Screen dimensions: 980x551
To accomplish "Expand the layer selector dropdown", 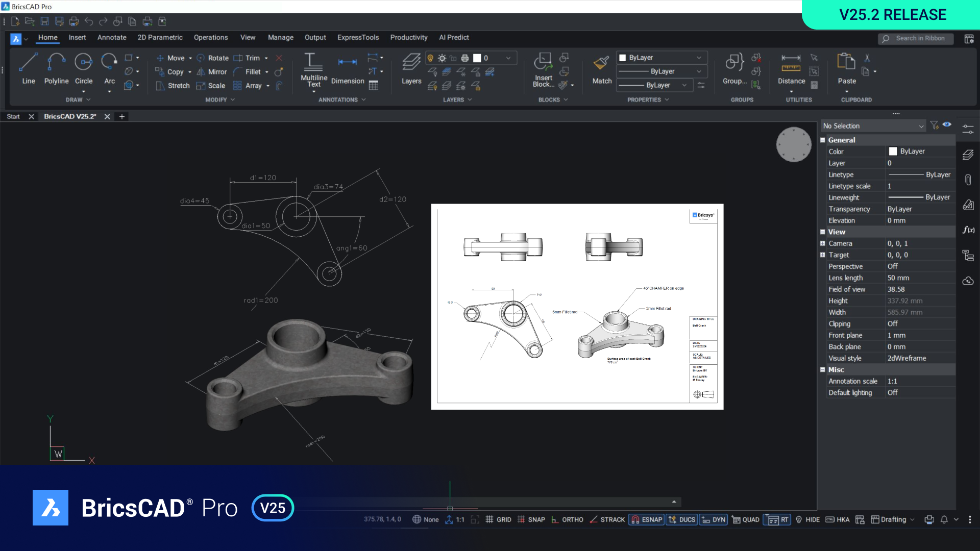I will point(508,58).
